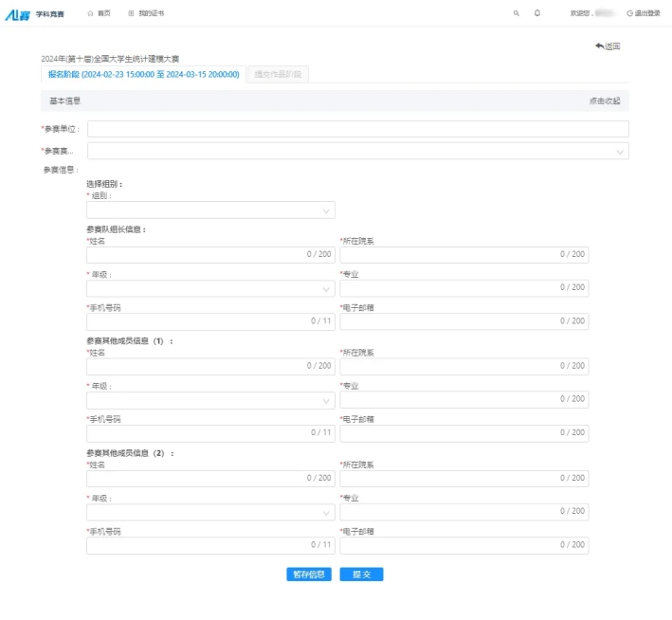Viewport: 672px width, 620px height.
Task: Open the 组别 dropdown
Action: [210, 210]
